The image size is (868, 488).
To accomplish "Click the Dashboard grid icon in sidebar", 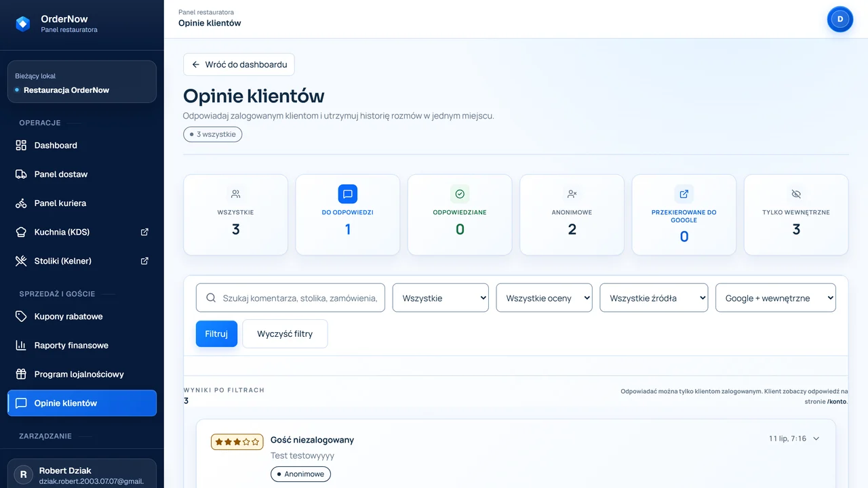I will 21,145.
